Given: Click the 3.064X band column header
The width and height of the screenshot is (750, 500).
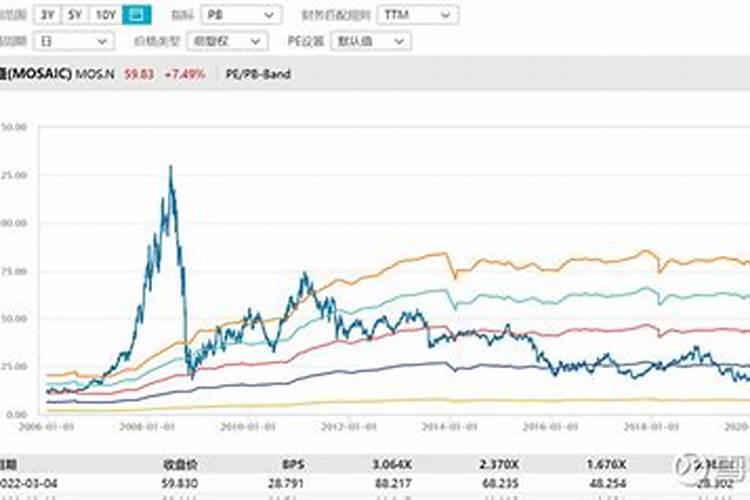Looking at the screenshot, I should (x=391, y=463).
